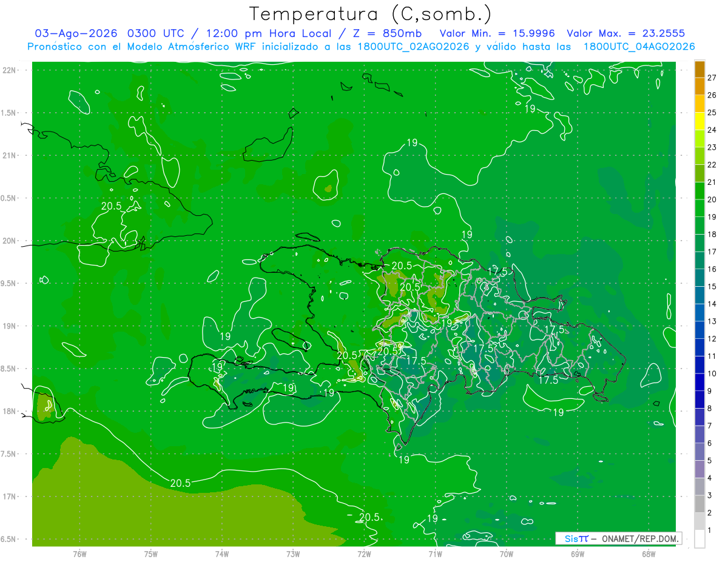Click the "21N" latitude axis label
This screenshot has width=728, height=562.
pos(9,155)
